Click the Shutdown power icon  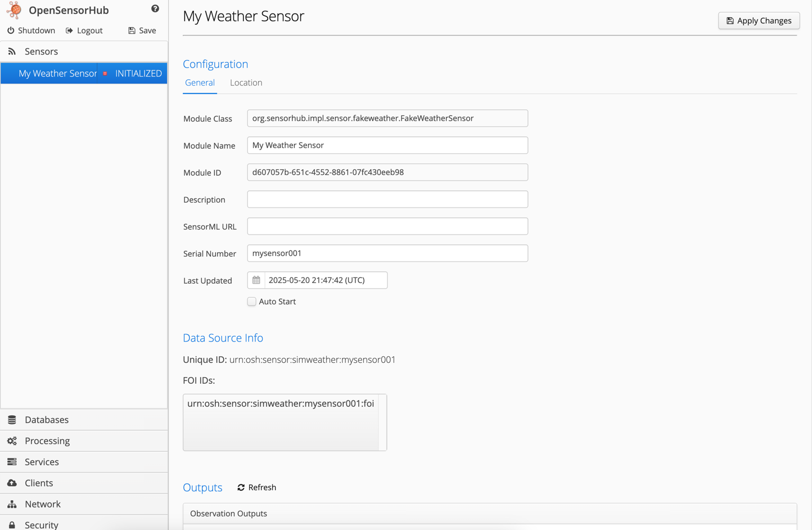point(11,30)
